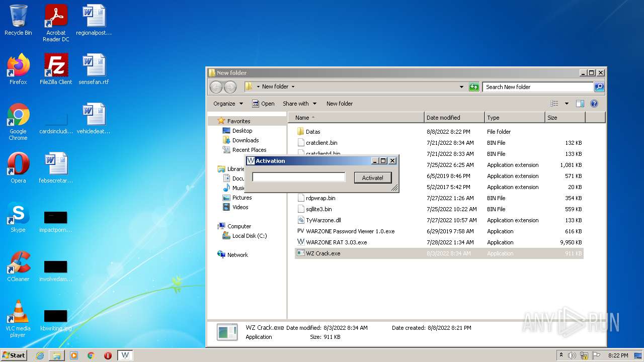The image size is (644, 362).
Task: Open Explorer help question mark icon
Action: click(x=594, y=104)
